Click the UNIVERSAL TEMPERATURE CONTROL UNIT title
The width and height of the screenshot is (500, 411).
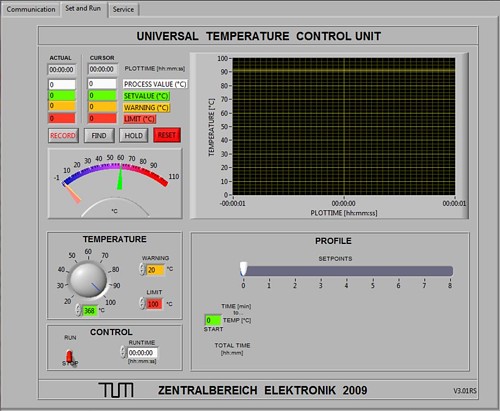click(x=259, y=36)
